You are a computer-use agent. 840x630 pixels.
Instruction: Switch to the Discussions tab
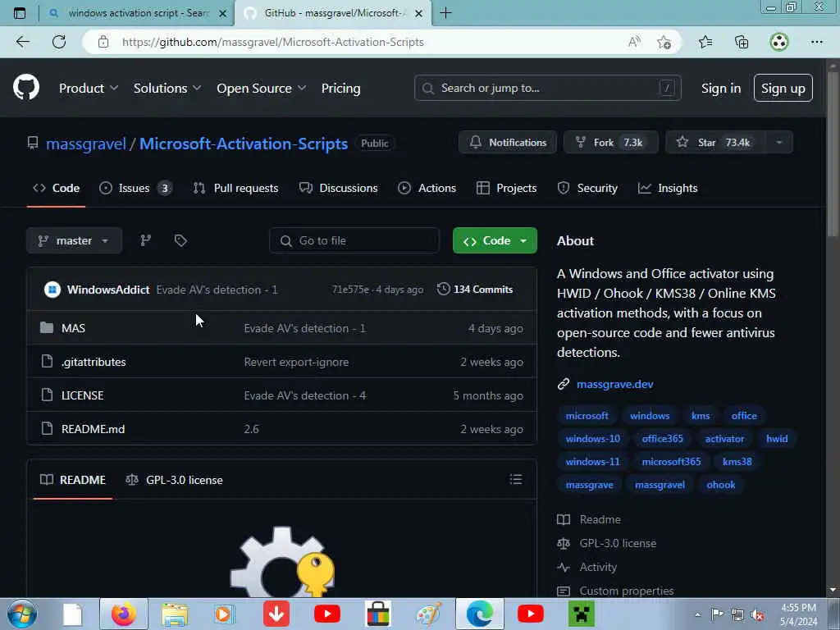(339, 188)
